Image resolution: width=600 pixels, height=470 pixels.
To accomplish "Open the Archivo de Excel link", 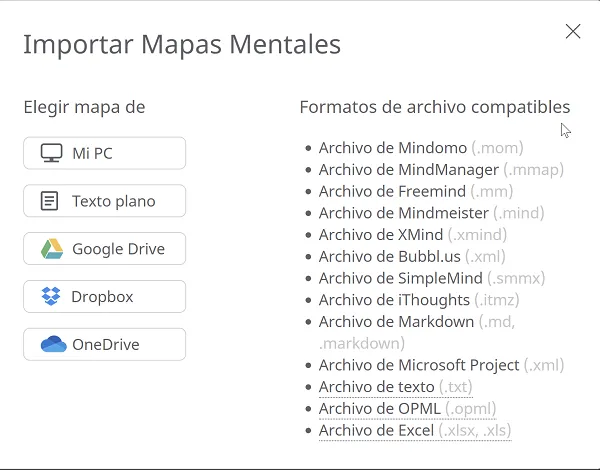I will click(x=415, y=431).
